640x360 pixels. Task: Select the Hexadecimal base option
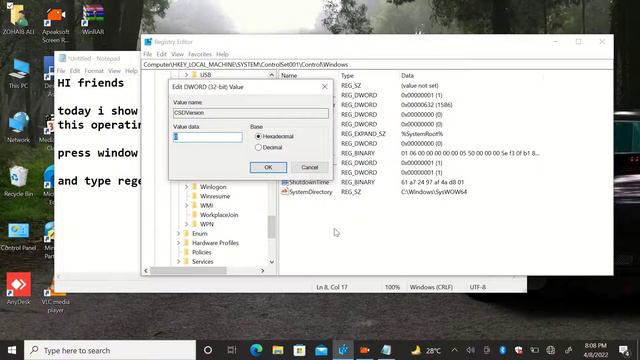click(x=274, y=136)
